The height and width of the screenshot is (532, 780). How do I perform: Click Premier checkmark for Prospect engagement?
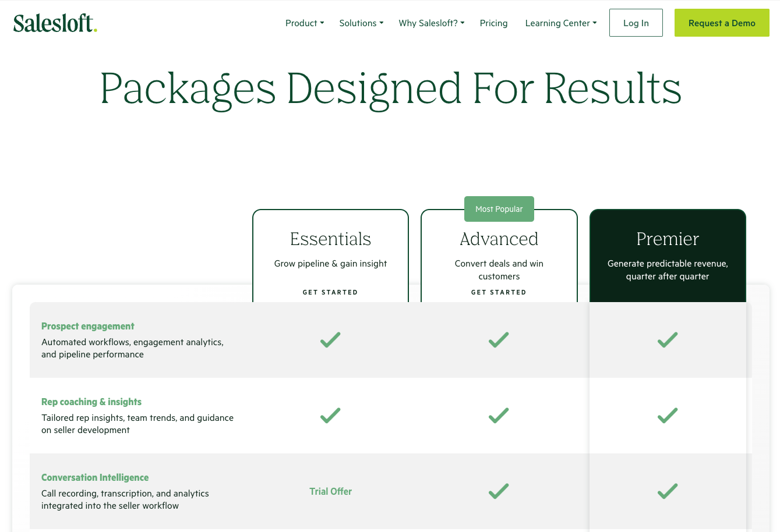[668, 339]
